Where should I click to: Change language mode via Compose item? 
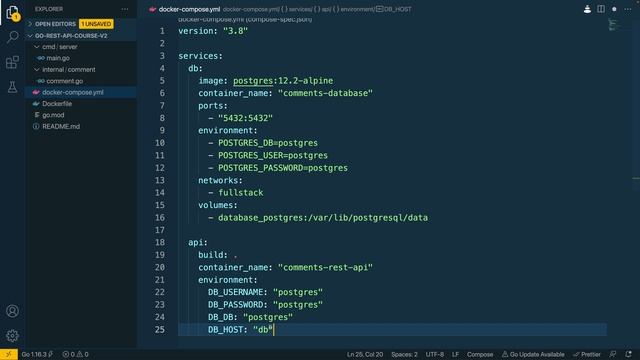[x=480, y=354]
